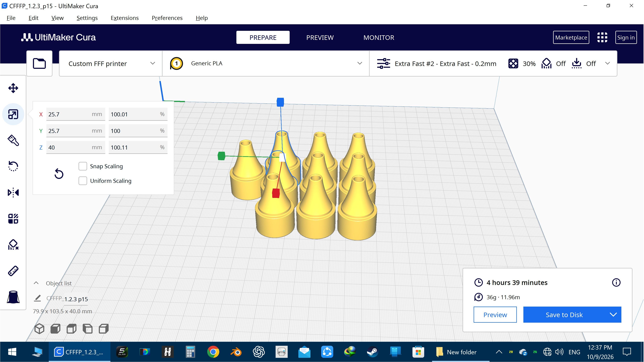644x362 pixels.
Task: Show hidden system tray icons
Action: click(x=499, y=352)
